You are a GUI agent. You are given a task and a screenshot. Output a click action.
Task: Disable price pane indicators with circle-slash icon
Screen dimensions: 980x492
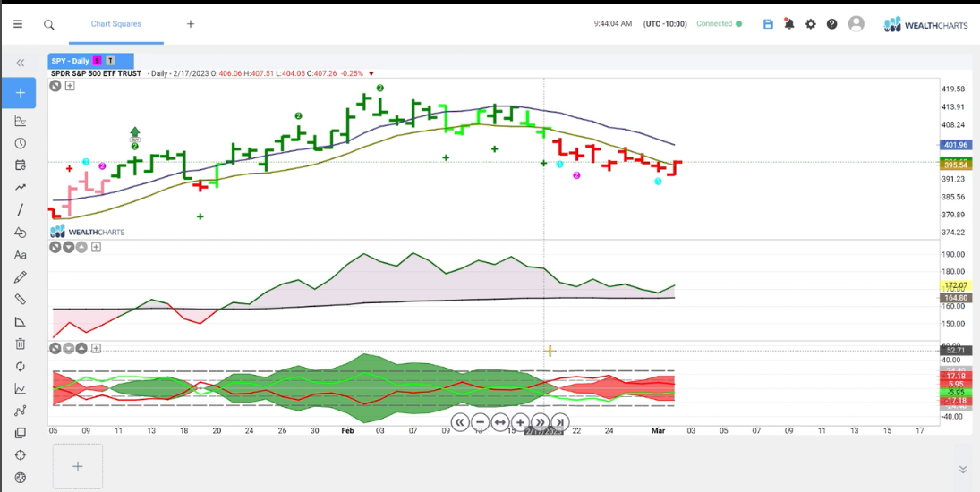click(x=55, y=86)
